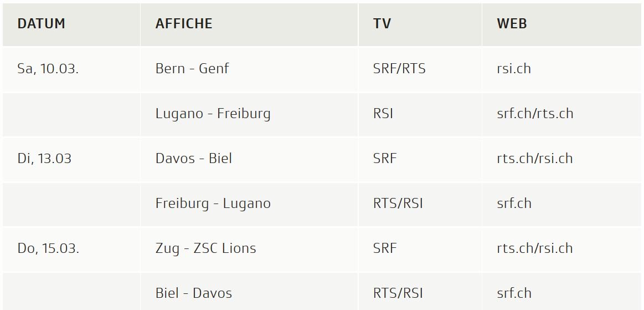Select the Bern - Genf match cell
Screen dimensions: 644x310
[192, 69]
